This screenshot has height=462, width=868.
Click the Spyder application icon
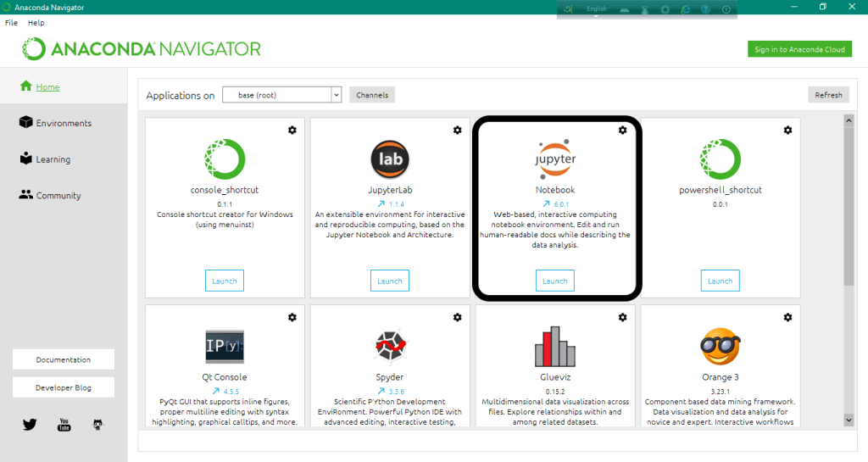pyautogui.click(x=390, y=346)
